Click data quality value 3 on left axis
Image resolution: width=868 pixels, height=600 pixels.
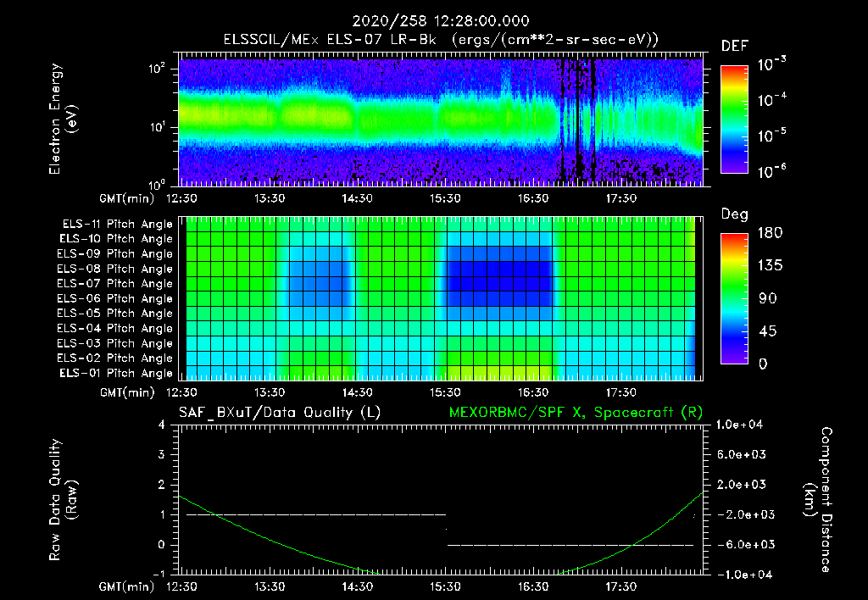[161, 455]
